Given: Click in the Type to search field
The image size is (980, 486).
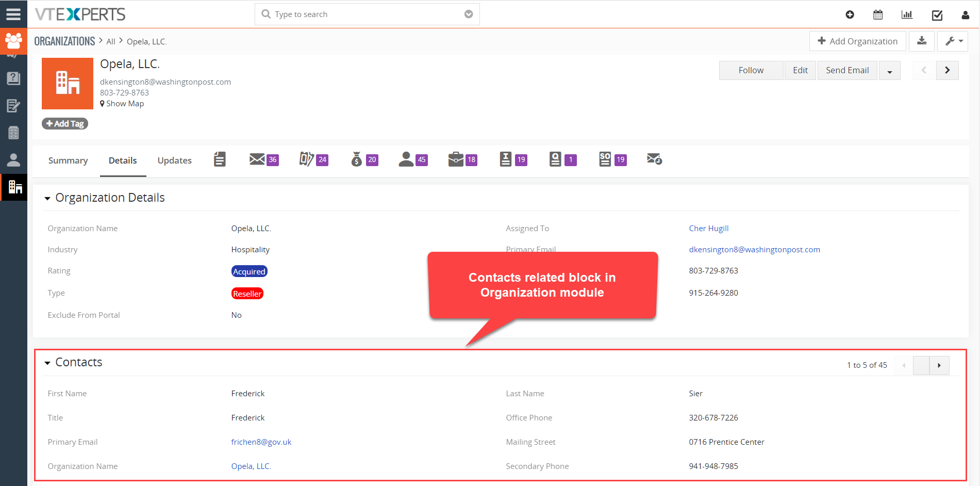Looking at the screenshot, I should click(x=367, y=14).
